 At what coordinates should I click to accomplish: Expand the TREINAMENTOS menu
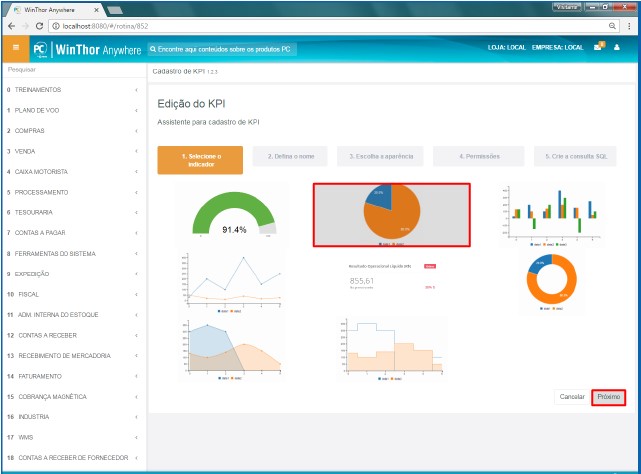(x=74, y=90)
